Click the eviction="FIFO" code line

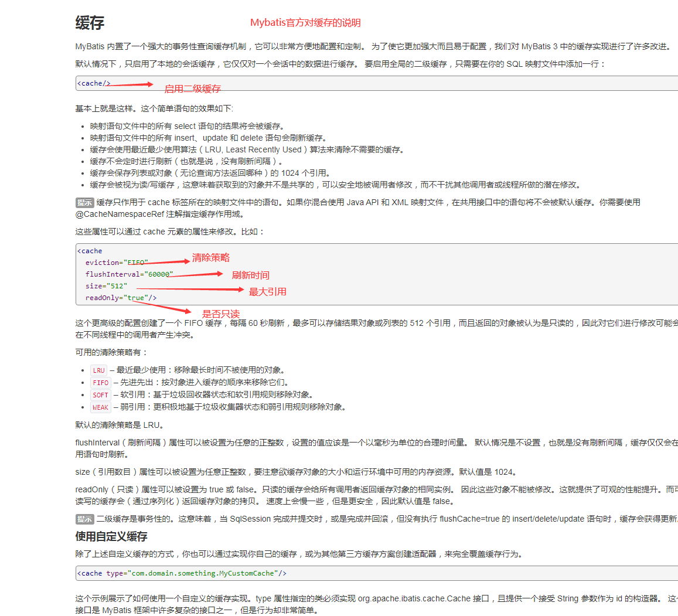[117, 263]
